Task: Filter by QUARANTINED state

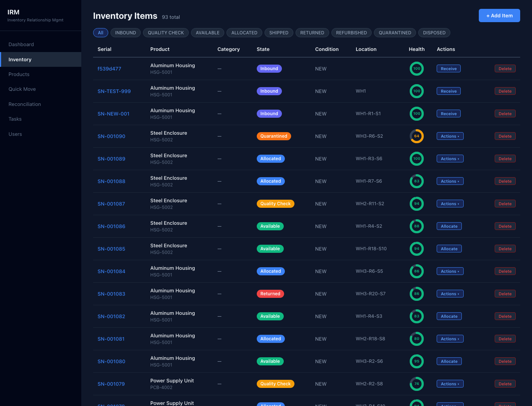Action: (395, 33)
